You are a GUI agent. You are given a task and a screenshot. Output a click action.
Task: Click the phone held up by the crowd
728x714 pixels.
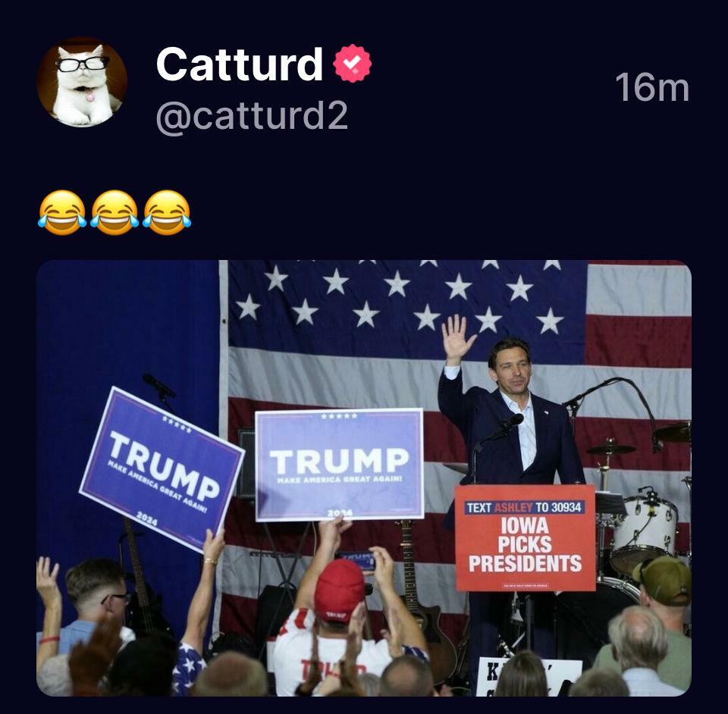[358, 560]
